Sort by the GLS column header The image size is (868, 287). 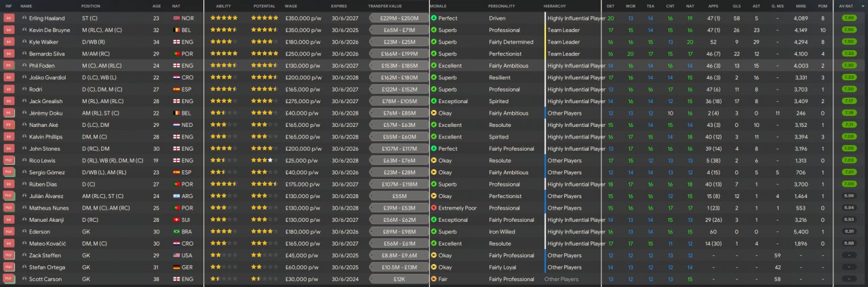[x=736, y=5]
